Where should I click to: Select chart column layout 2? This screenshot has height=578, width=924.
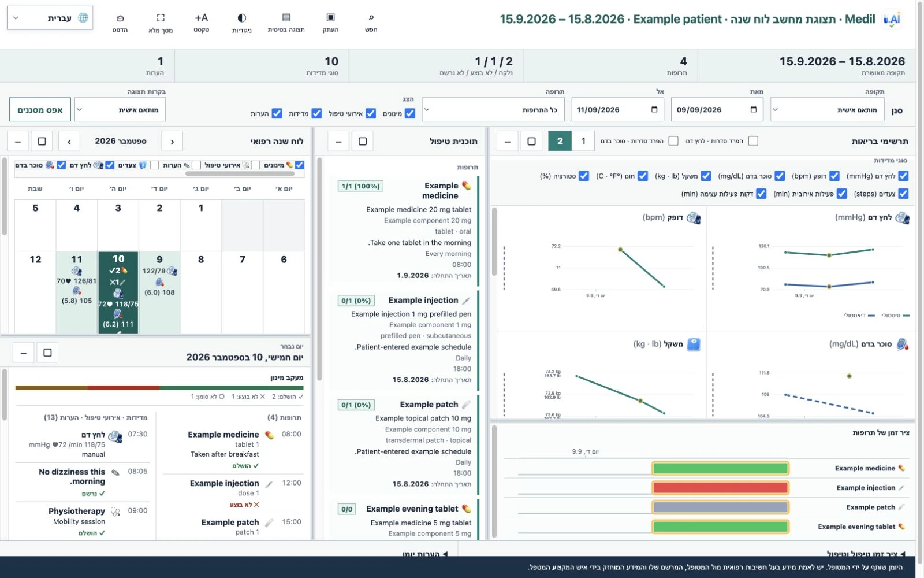click(560, 141)
